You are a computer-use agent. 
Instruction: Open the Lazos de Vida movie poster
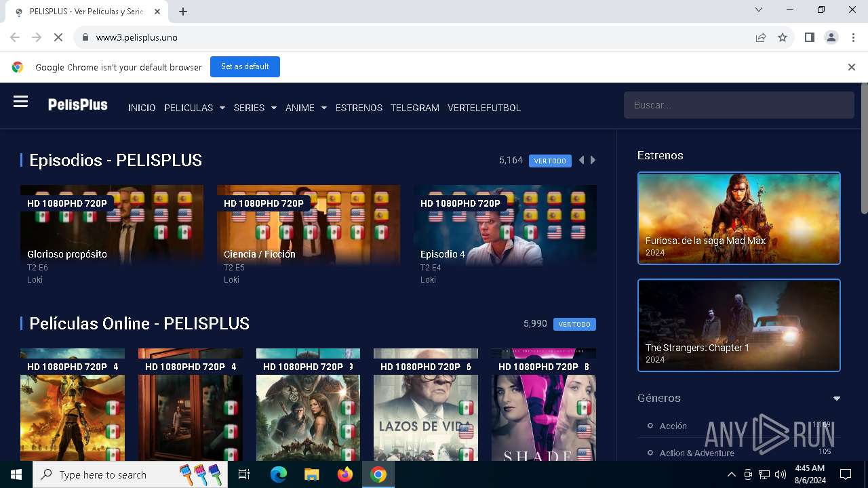[426, 405]
